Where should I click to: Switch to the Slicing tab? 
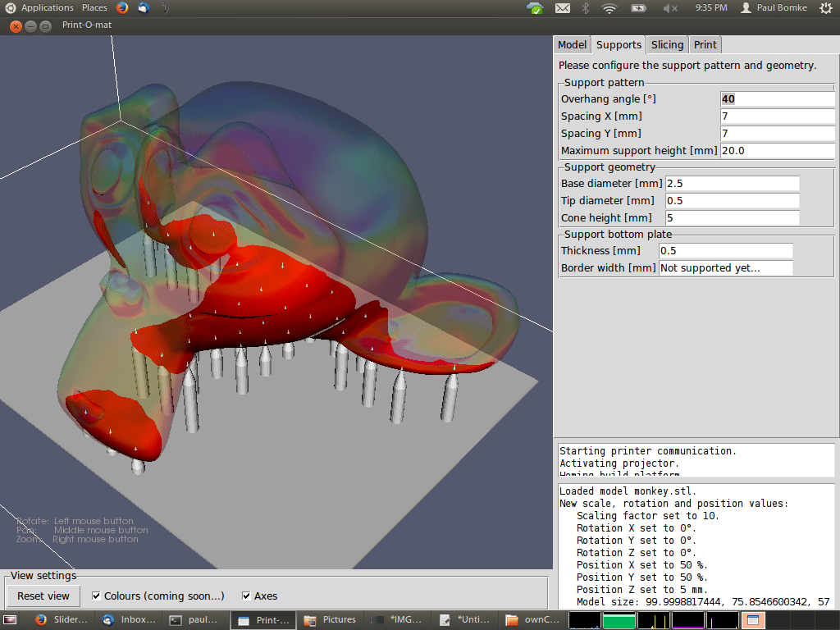pos(667,45)
